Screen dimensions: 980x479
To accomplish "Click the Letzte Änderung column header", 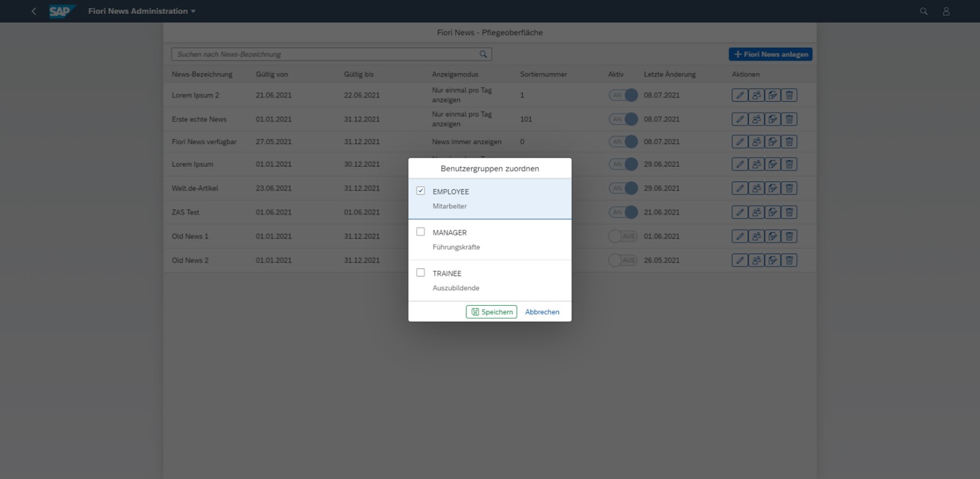I will (670, 74).
